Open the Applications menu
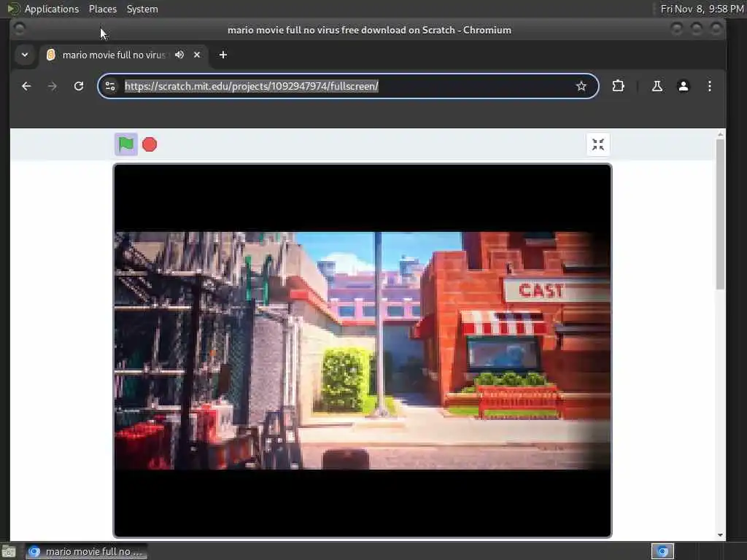The width and height of the screenshot is (747, 560). click(52, 9)
